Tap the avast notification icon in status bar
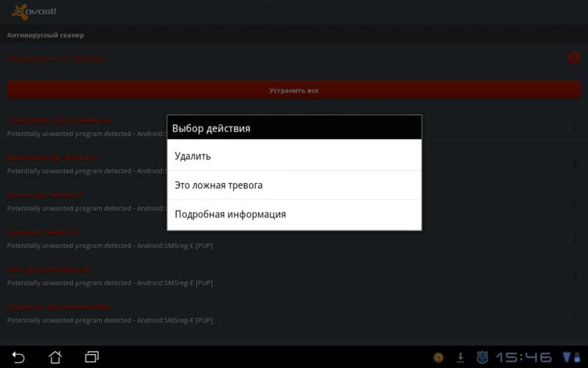This screenshot has width=588, height=368. [x=438, y=358]
